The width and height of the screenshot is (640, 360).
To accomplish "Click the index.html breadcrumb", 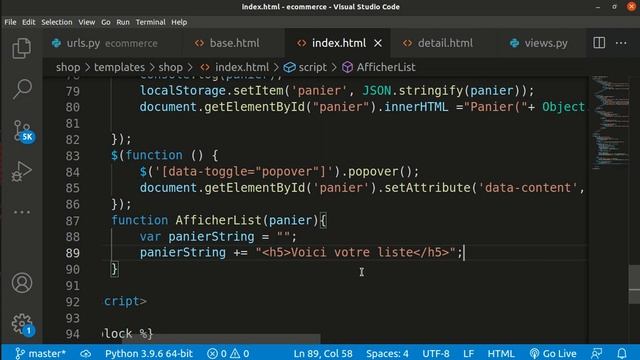I will pos(242,67).
